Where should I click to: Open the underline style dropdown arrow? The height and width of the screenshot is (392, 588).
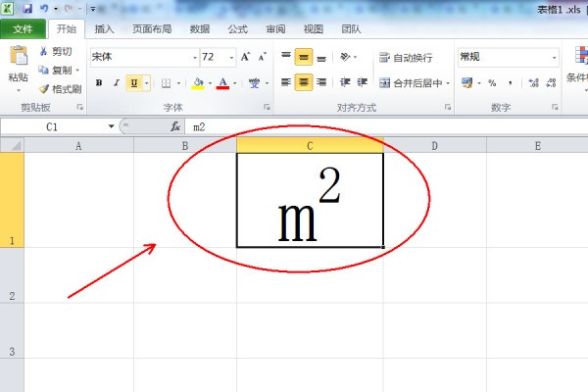pyautogui.click(x=147, y=83)
